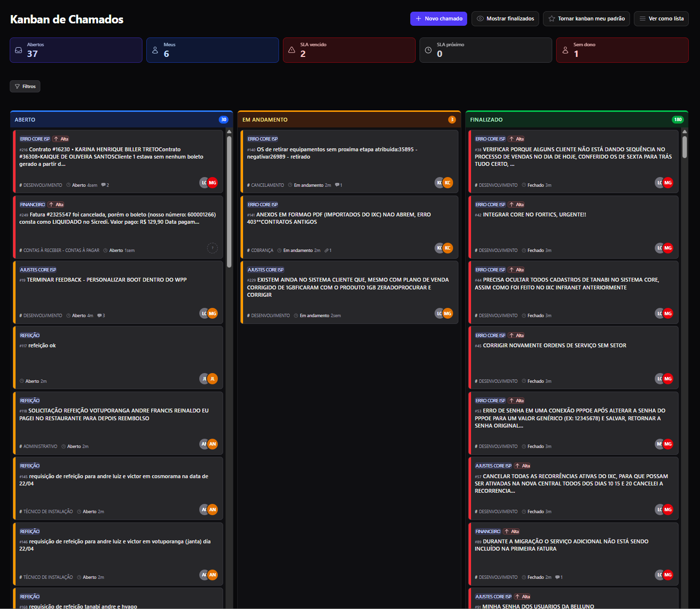Toggle Mostrar finalizados view
Viewport: 700px width, 609px height.
[506, 18]
